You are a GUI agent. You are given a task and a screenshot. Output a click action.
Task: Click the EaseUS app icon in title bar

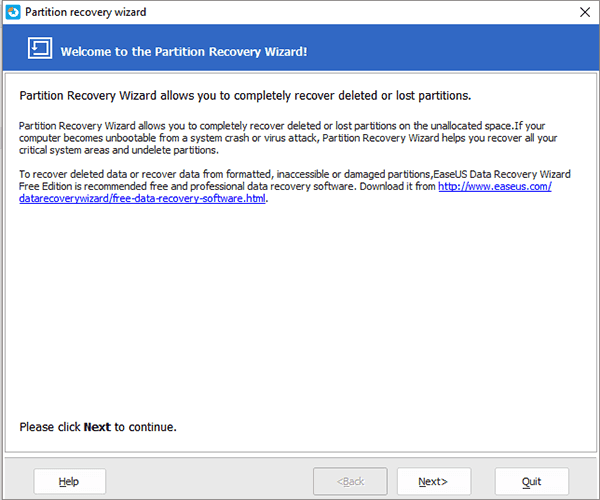click(13, 12)
